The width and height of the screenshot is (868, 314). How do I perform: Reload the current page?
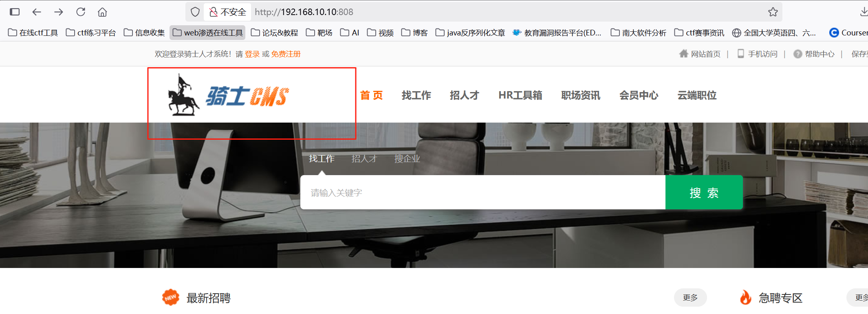(81, 12)
